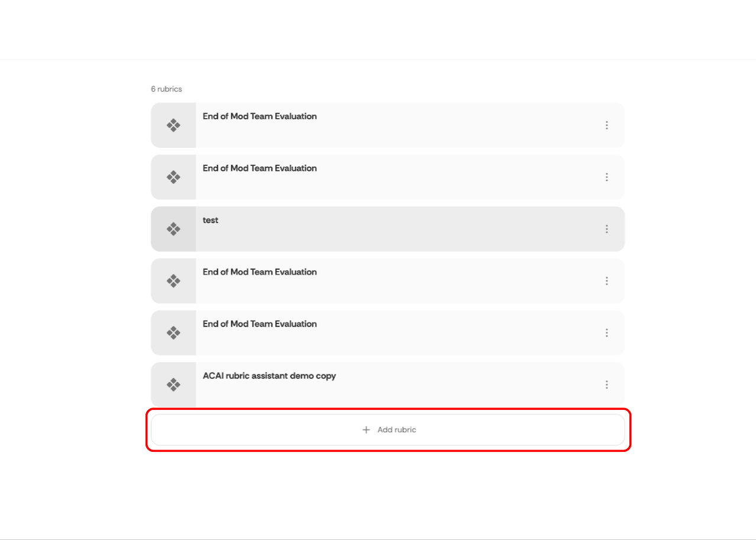The image size is (756, 540).
Task: Click the icon next to ACAI rubric assistant demo copy
Action: tap(173, 384)
